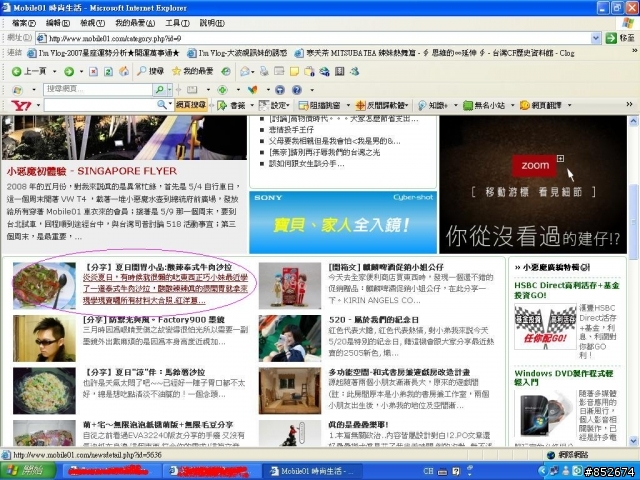
Task: Click the MSN butterfly icon
Action: click(x=253, y=89)
